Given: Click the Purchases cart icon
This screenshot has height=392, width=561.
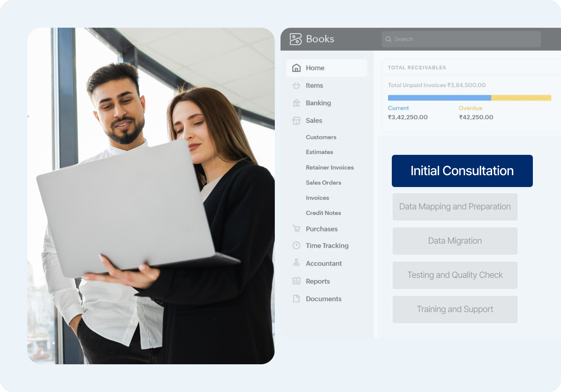Looking at the screenshot, I should coord(296,229).
